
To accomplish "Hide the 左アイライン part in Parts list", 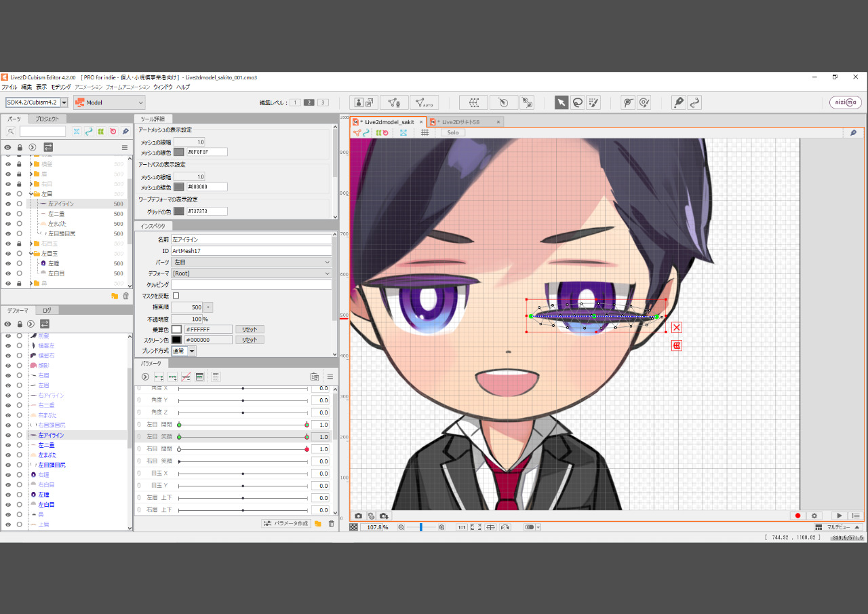I will (8, 204).
